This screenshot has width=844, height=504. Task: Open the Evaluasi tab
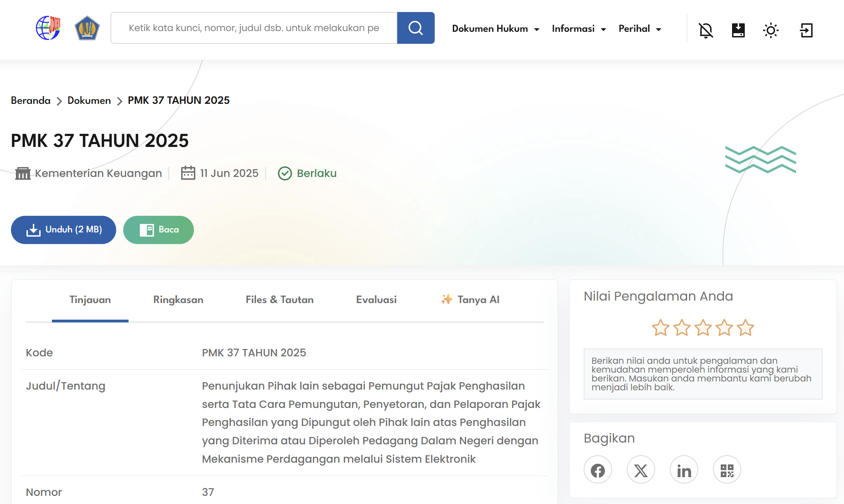pyautogui.click(x=376, y=300)
